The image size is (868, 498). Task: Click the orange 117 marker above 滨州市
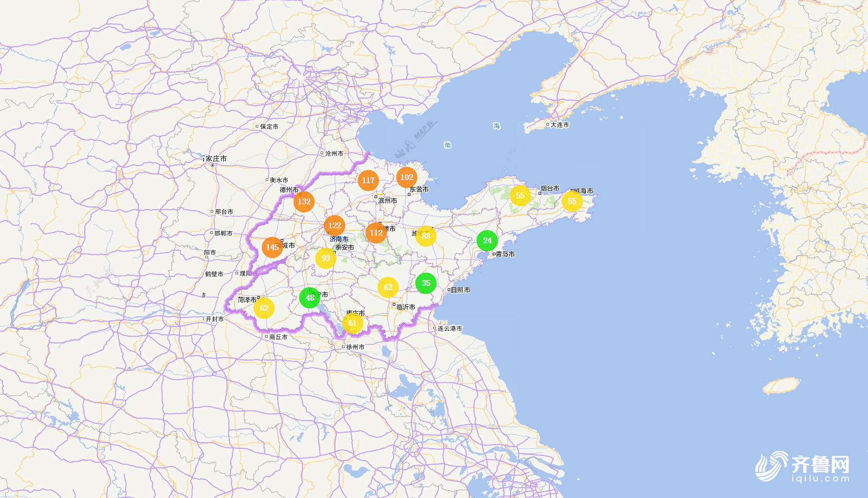[x=368, y=181]
